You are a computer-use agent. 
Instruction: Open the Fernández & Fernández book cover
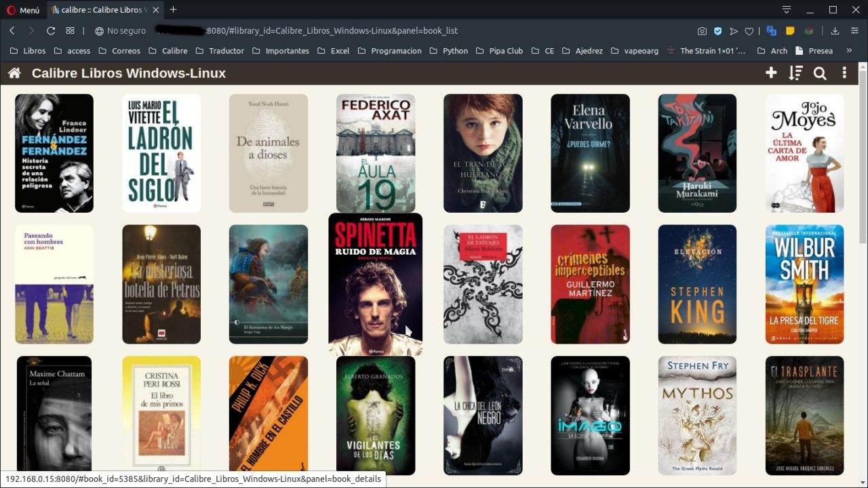coord(54,153)
